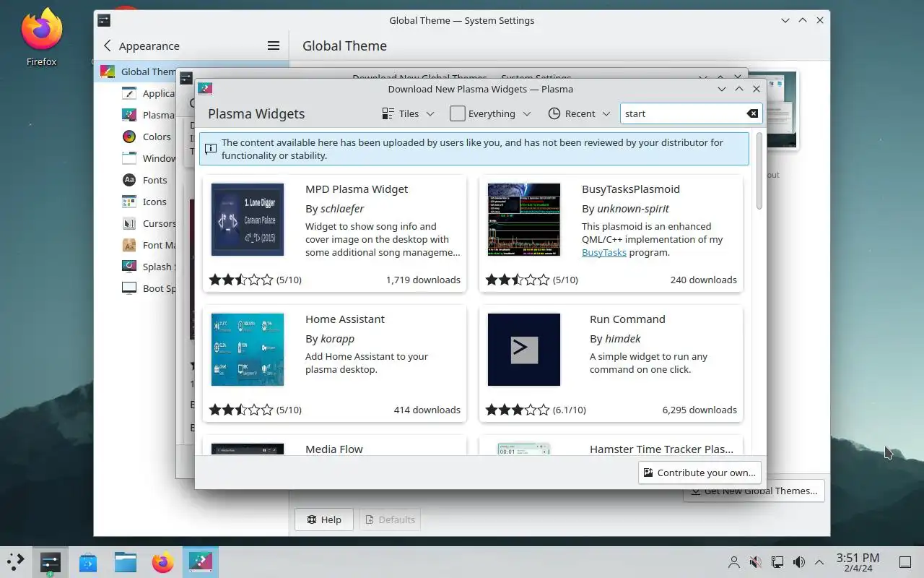Viewport: 924px width, 578px height.
Task: Select the Fonts entry text in sidebar
Action: point(155,180)
